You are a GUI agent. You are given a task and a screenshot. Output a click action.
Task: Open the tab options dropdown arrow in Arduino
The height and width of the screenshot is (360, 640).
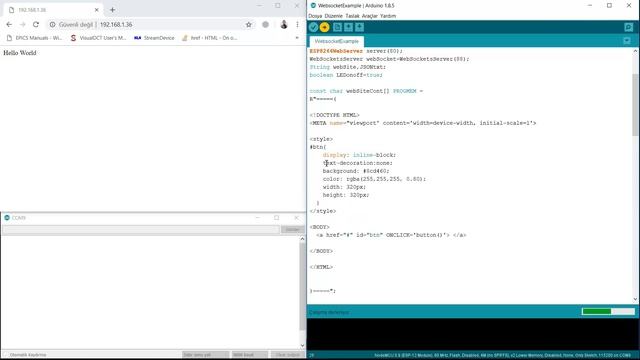[627, 41]
